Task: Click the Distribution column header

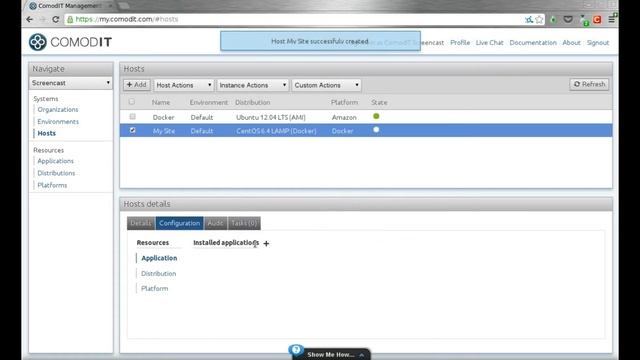Action: (253, 102)
